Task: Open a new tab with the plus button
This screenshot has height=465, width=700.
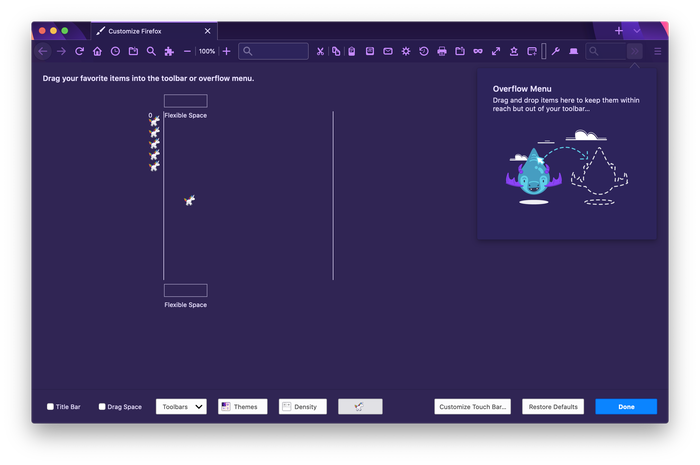Action: [618, 31]
